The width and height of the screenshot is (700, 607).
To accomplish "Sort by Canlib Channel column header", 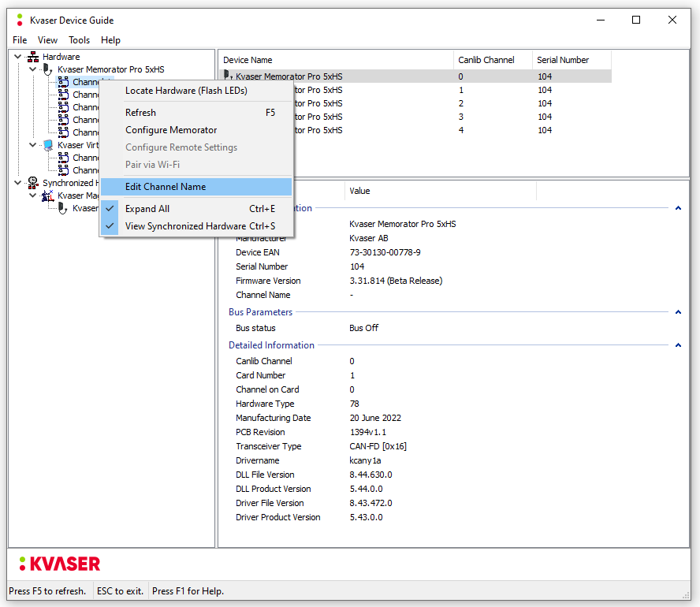I will 493,60.
